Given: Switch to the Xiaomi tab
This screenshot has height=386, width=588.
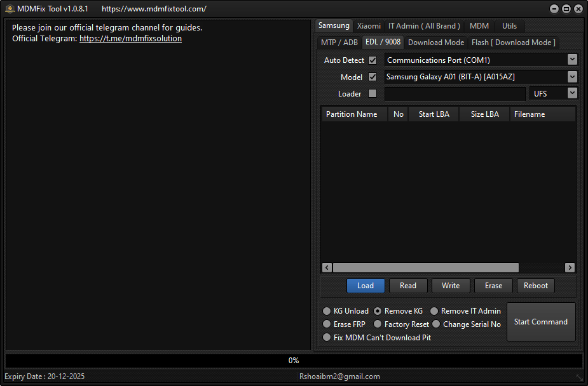Looking at the screenshot, I should (x=369, y=25).
